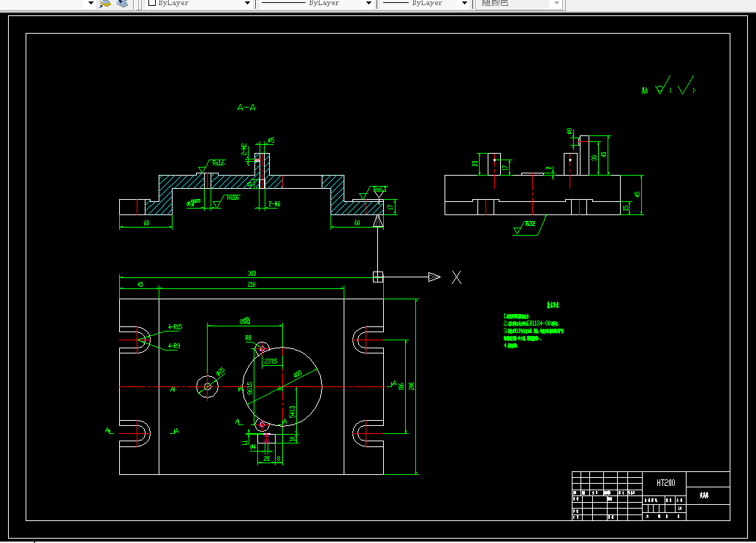Select the 300 overall width dimension
This screenshot has width=756, height=543.
pyautogui.click(x=252, y=273)
